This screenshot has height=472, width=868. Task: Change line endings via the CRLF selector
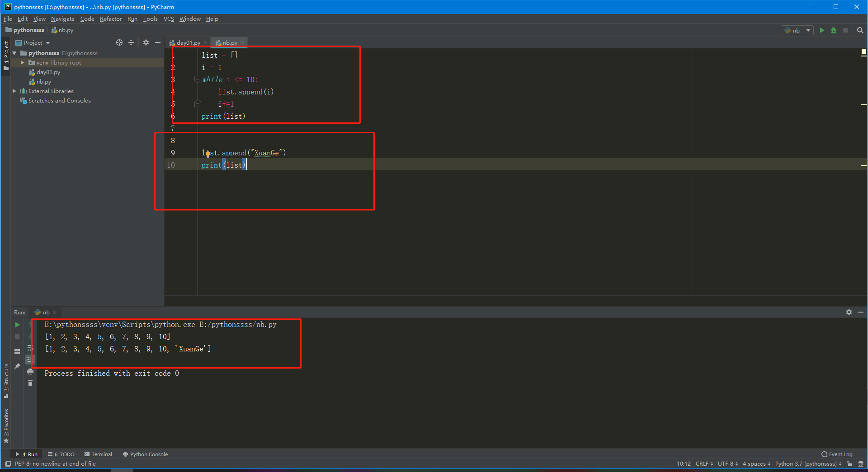[703, 464]
